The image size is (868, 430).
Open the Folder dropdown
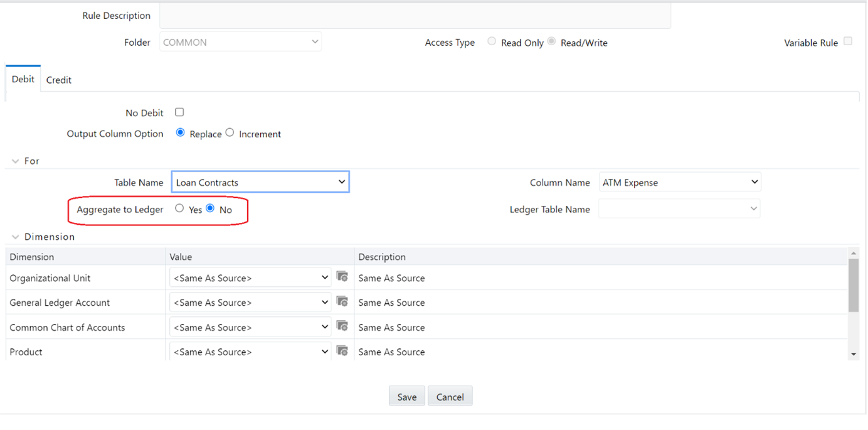(315, 41)
